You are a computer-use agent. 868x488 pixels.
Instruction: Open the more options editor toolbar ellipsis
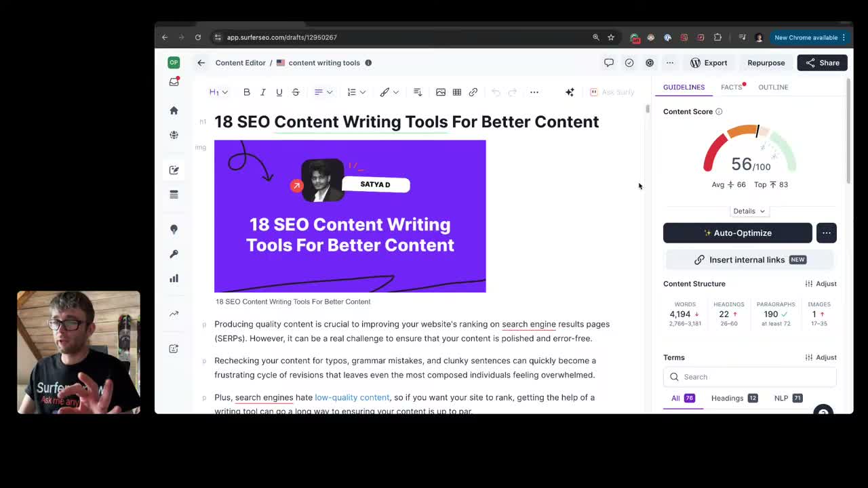point(534,92)
